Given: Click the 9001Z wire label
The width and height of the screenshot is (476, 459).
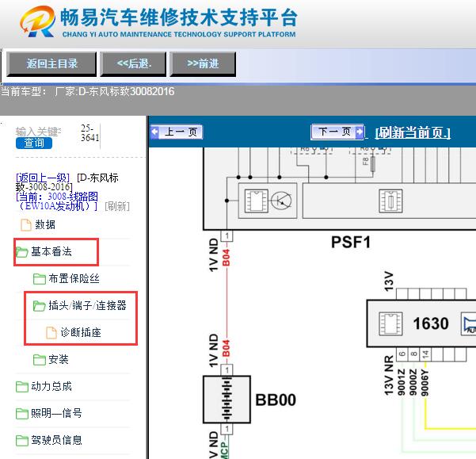Looking at the screenshot, I should (402, 382).
